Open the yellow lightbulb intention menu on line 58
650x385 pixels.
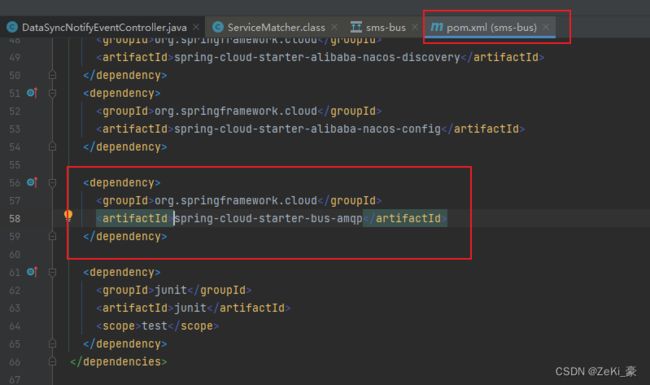tap(68, 215)
